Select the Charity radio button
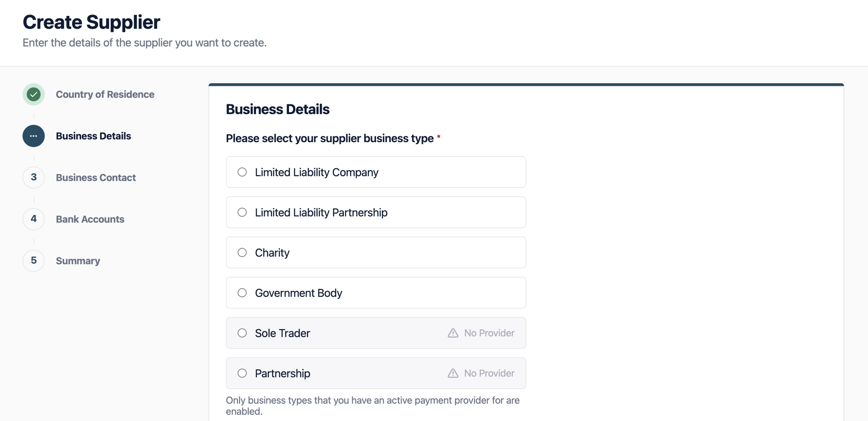The width and height of the screenshot is (868, 421). coord(242,252)
